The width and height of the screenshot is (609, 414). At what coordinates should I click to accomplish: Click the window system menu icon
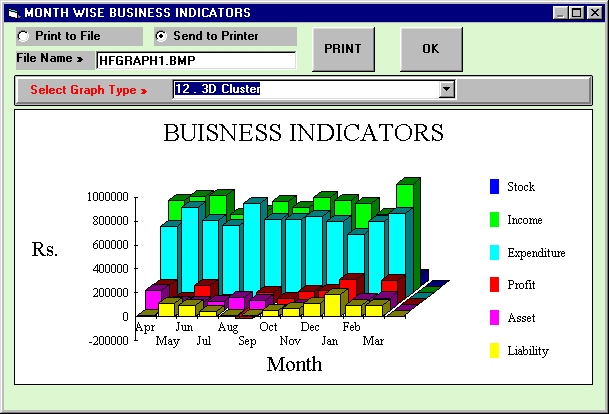click(13, 13)
